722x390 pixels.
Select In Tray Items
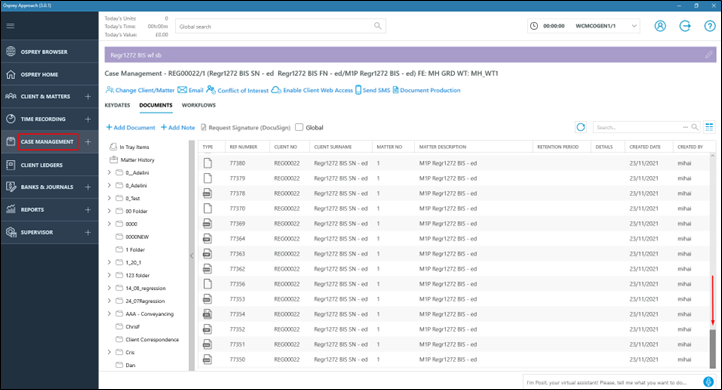point(129,147)
